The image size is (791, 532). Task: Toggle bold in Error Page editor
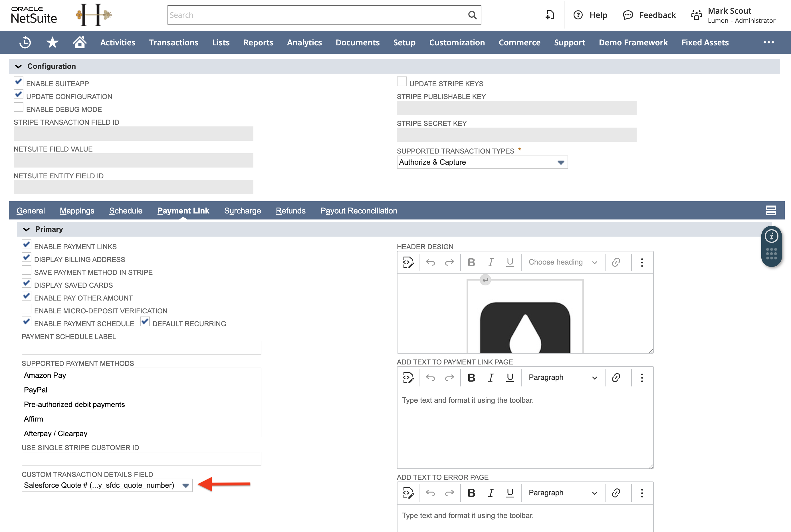tap(471, 493)
